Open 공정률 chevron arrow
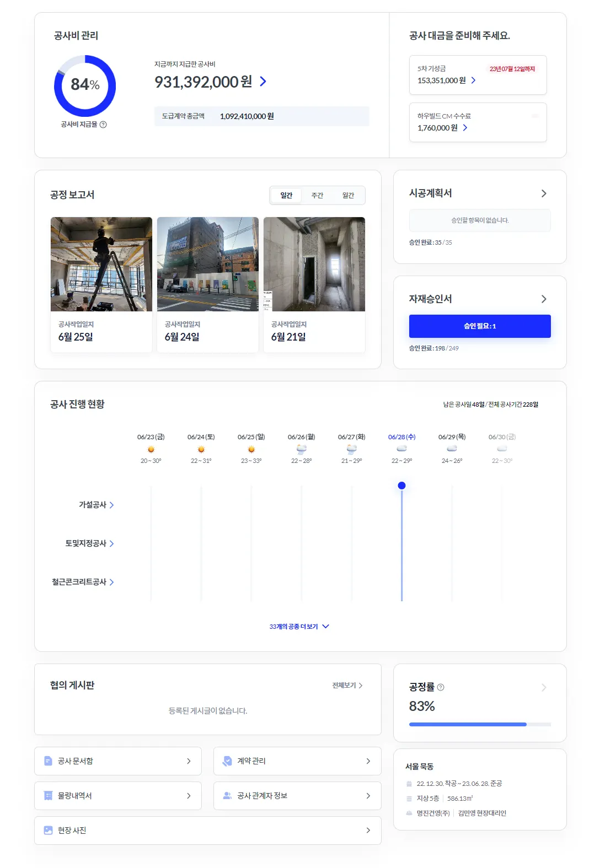 544,687
